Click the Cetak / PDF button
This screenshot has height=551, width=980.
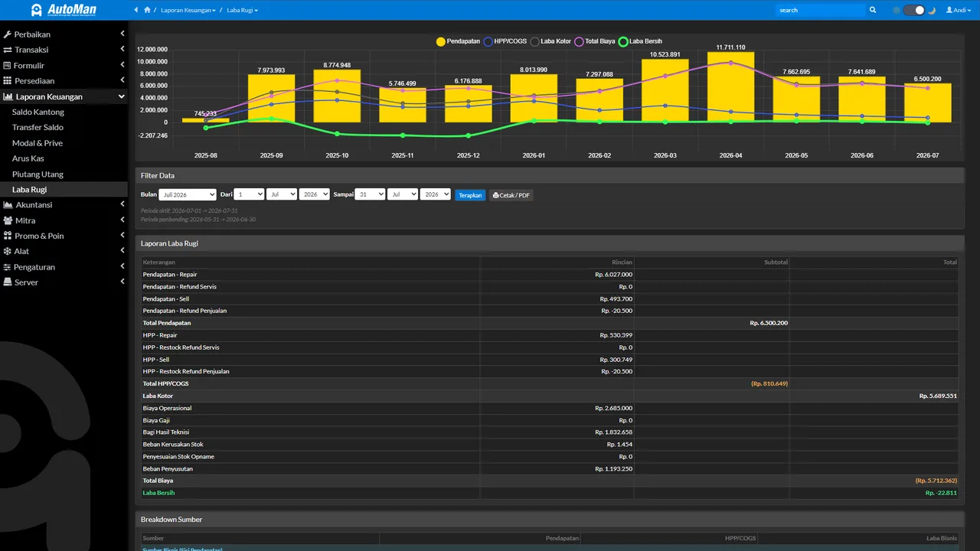coord(511,195)
